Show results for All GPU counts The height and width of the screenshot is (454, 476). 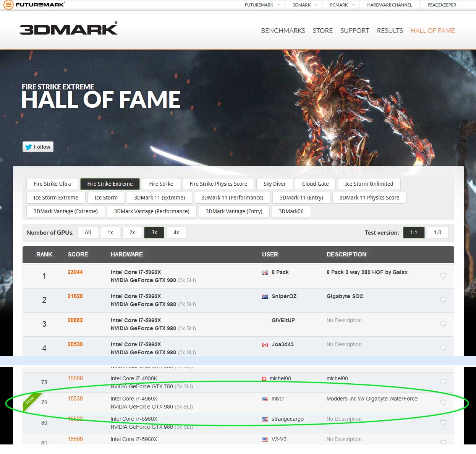coord(88,232)
